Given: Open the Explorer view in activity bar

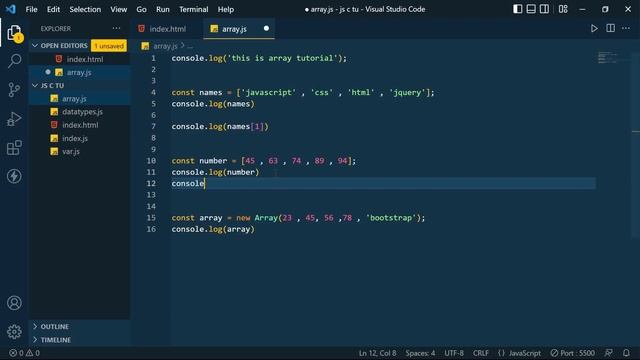Looking at the screenshot, I should tap(14, 33).
